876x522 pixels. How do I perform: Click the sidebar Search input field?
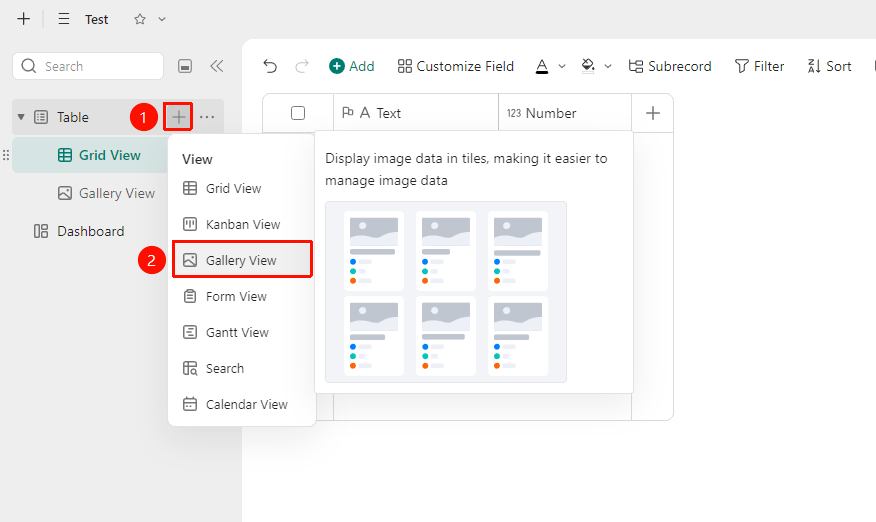(88, 66)
